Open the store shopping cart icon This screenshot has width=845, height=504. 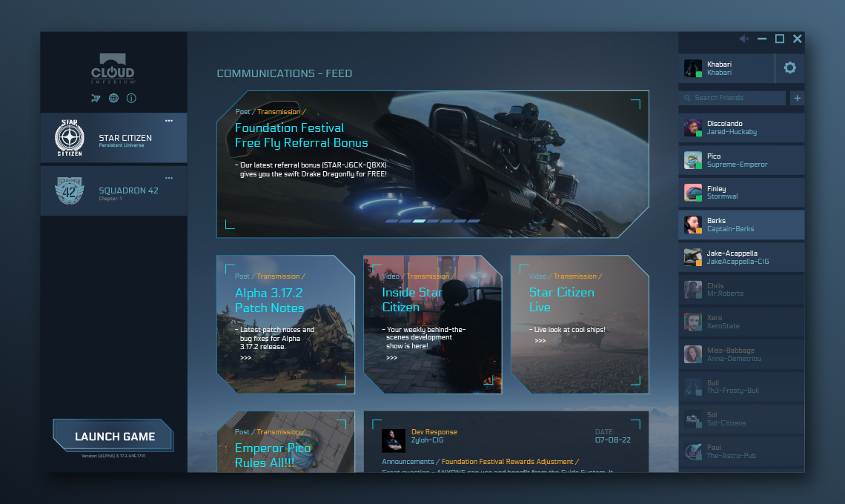[96, 98]
